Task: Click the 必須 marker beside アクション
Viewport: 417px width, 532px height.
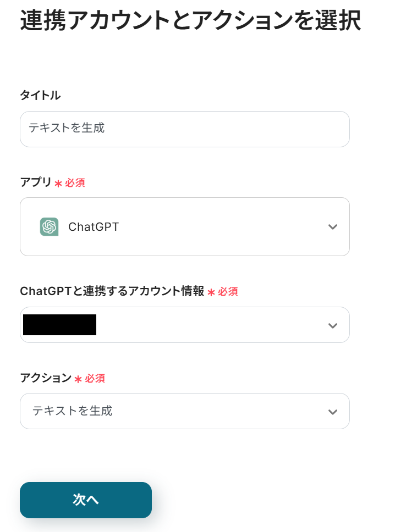Action: (x=95, y=379)
